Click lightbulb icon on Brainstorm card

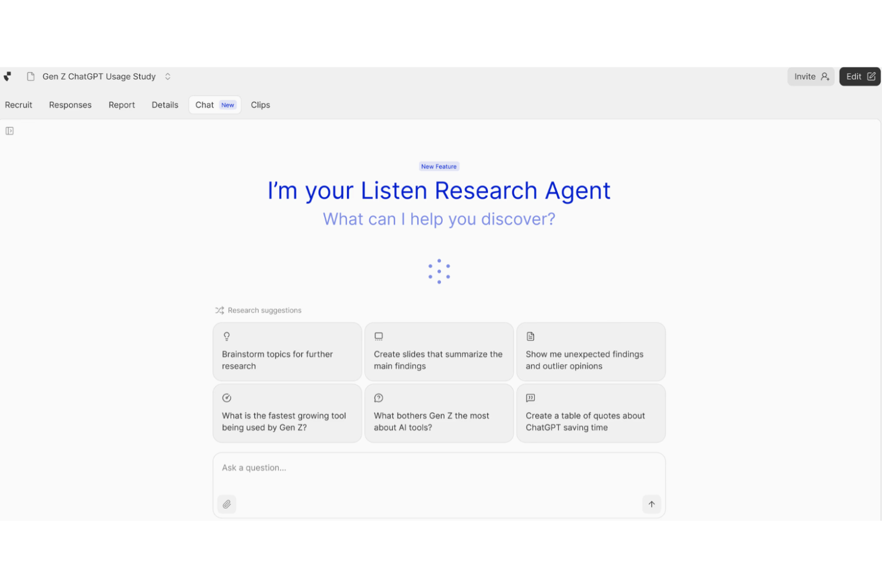coord(226,337)
